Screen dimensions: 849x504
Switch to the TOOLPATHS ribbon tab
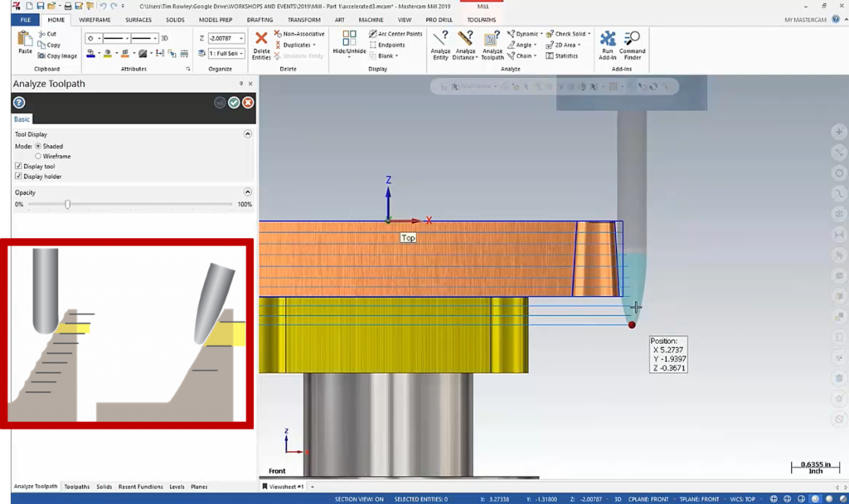(483, 18)
